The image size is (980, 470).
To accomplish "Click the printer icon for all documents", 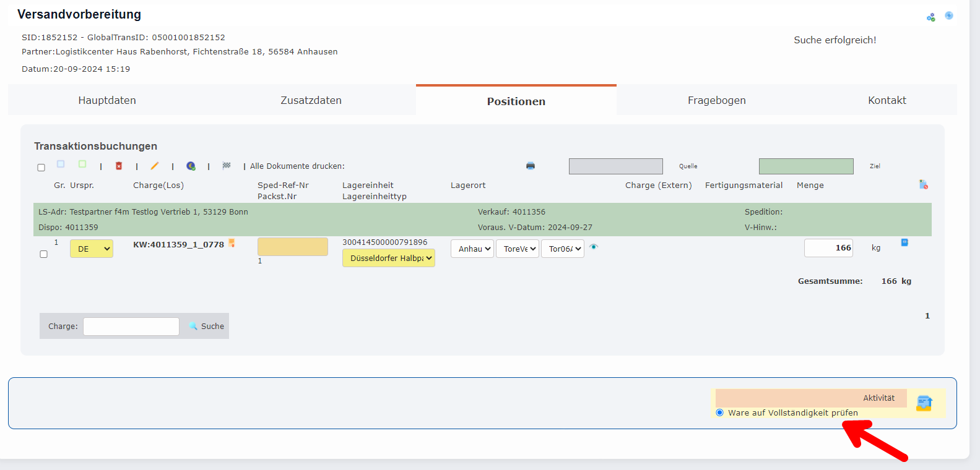I will coord(531,166).
